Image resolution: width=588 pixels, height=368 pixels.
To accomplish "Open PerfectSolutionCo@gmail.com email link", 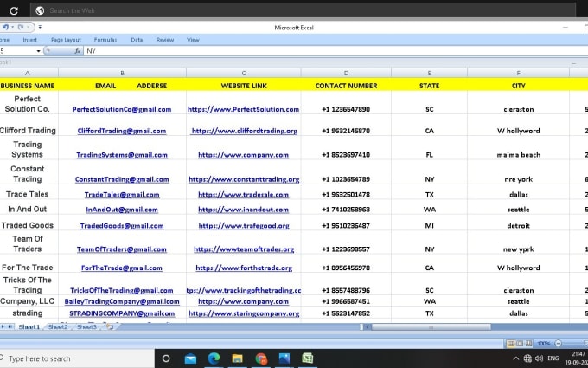I will (x=122, y=109).
